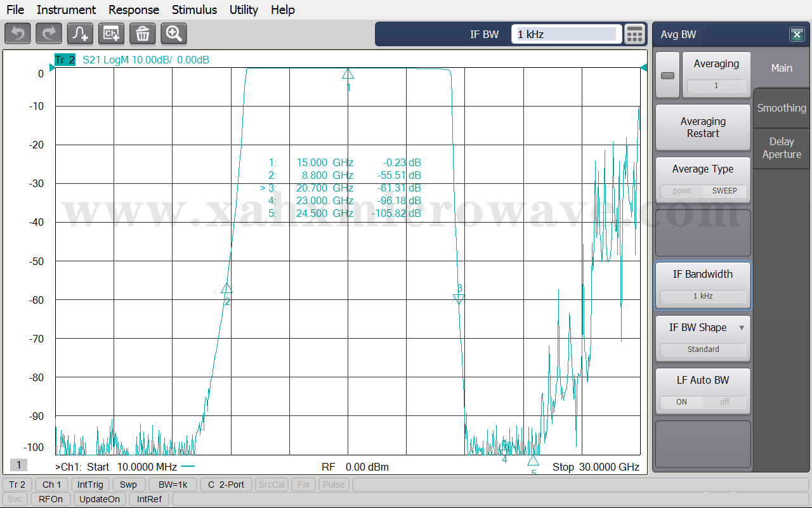
Task: Click the magnifier zoom icon
Action: coord(174,34)
